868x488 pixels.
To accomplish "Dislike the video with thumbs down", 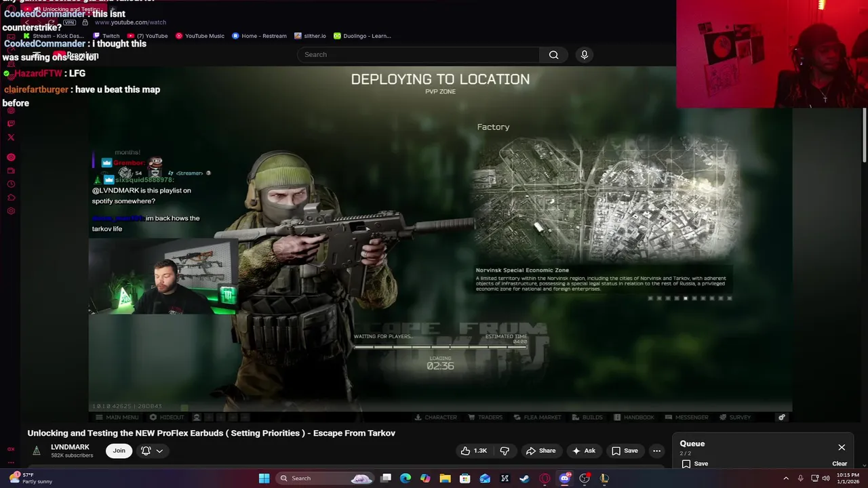I will click(x=505, y=451).
